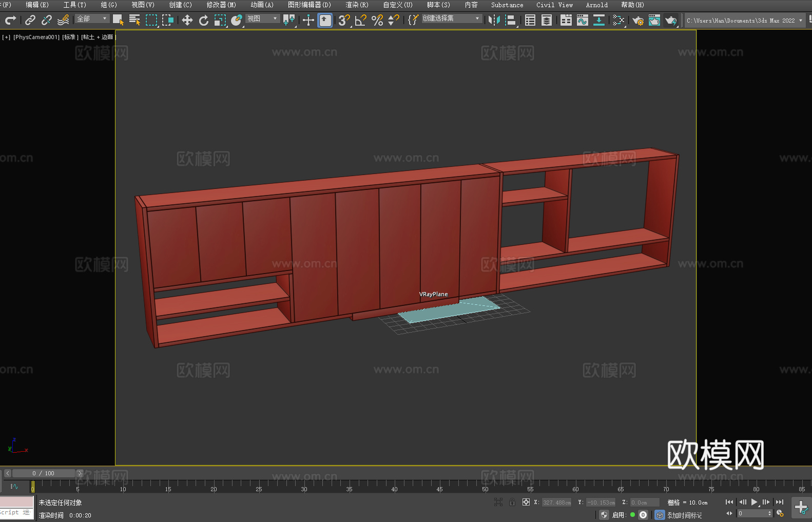
Task: Select the Link tool (chain icon)
Action: 30,20
